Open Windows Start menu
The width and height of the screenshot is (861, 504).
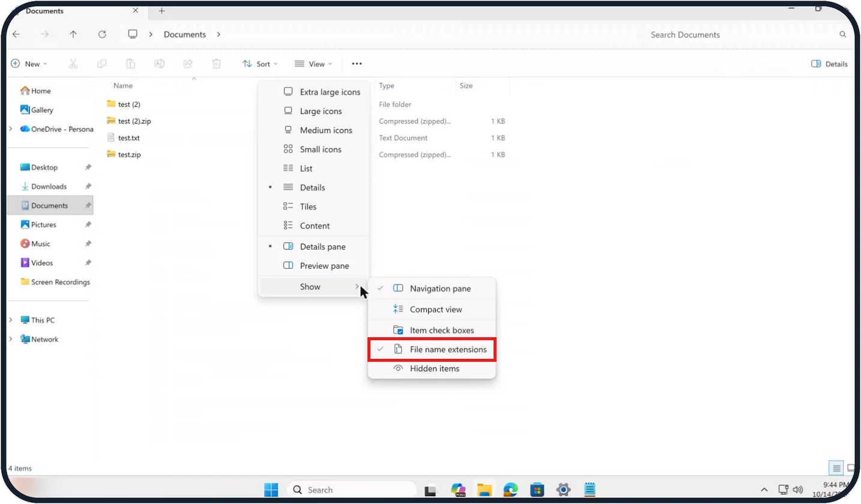[271, 490]
